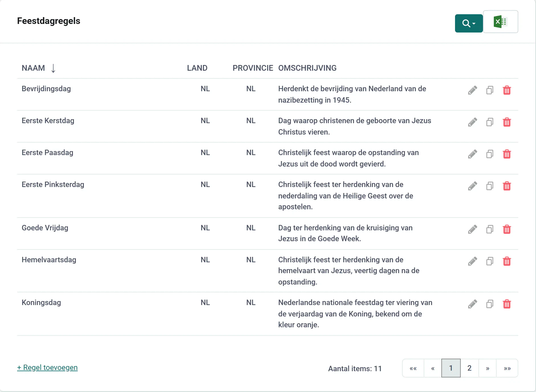Copy the Koningsdag rule
Viewport: 536px width, 392px height.
tap(490, 304)
